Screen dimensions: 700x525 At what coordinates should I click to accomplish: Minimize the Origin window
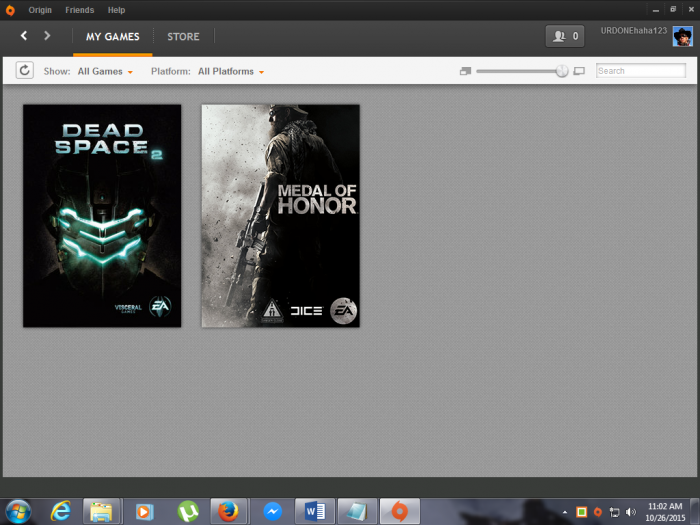(656, 9)
